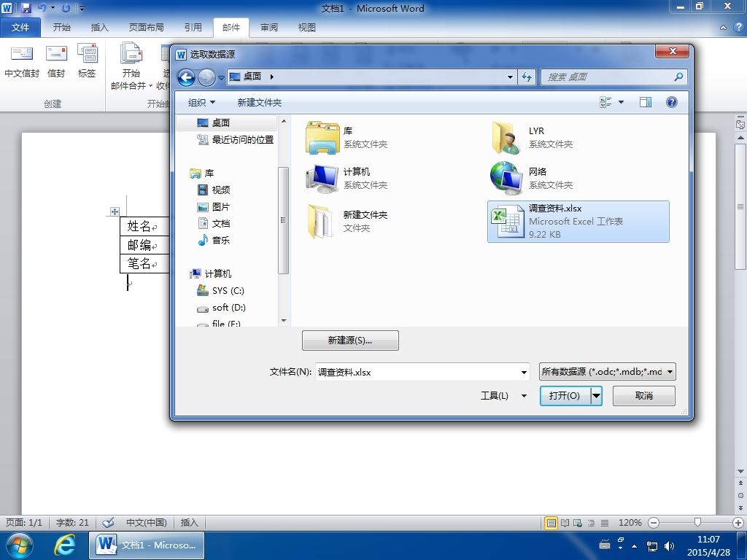Switch to the 审阅 ribbon tab
Image resolution: width=747 pixels, height=560 pixels.
[x=269, y=28]
